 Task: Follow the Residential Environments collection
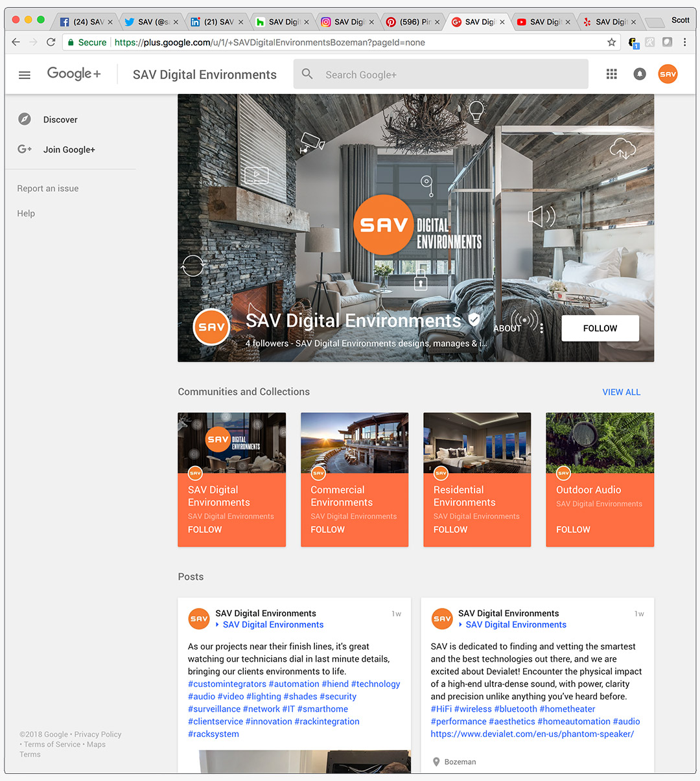[x=450, y=530]
